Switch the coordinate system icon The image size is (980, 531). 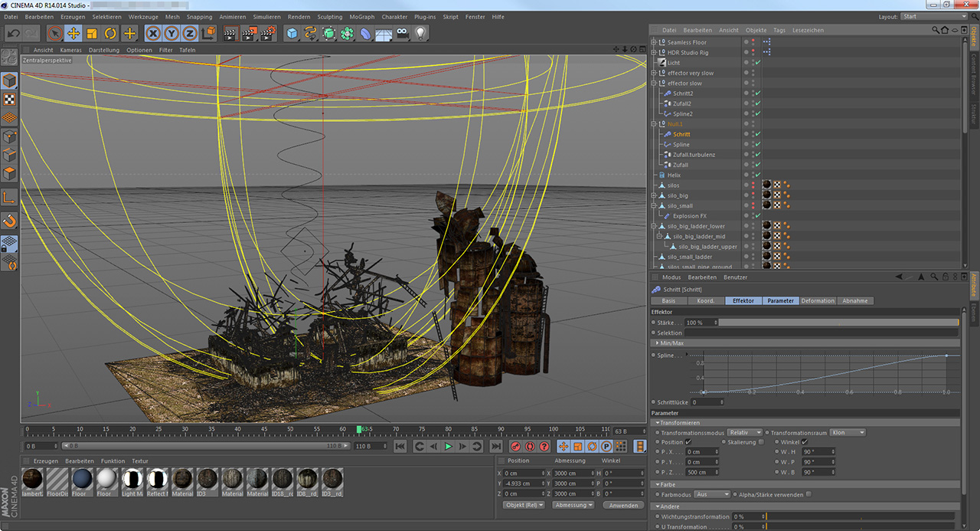pos(208,33)
